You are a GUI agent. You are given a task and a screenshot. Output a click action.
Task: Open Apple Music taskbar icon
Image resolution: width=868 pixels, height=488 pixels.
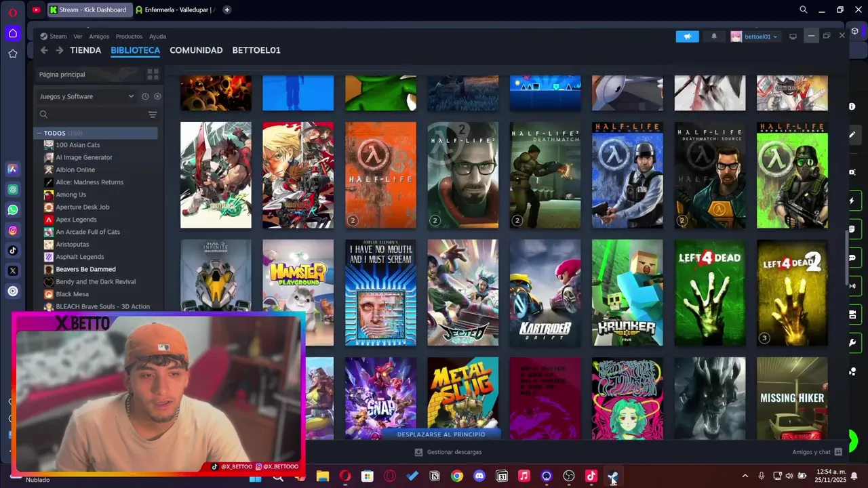524,476
